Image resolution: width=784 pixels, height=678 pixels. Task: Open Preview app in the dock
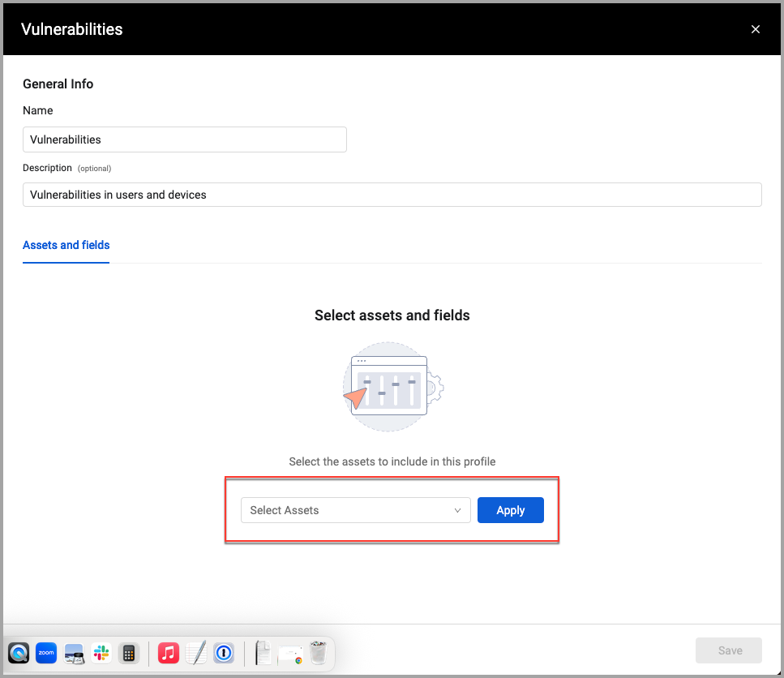(74, 653)
